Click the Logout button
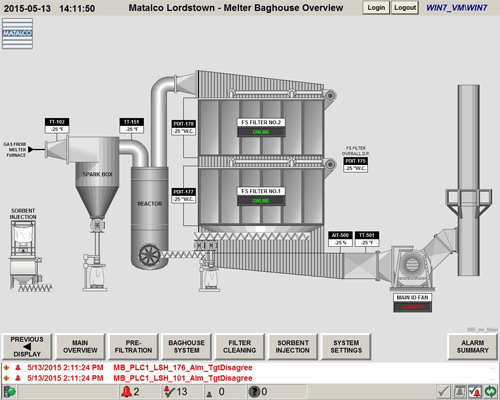The width and height of the screenshot is (500, 400). pyautogui.click(x=405, y=8)
